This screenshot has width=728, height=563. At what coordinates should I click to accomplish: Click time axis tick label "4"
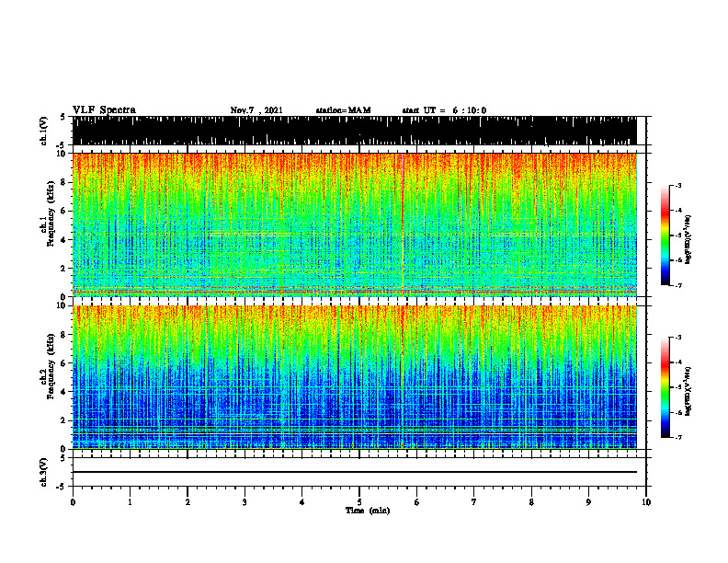point(302,502)
